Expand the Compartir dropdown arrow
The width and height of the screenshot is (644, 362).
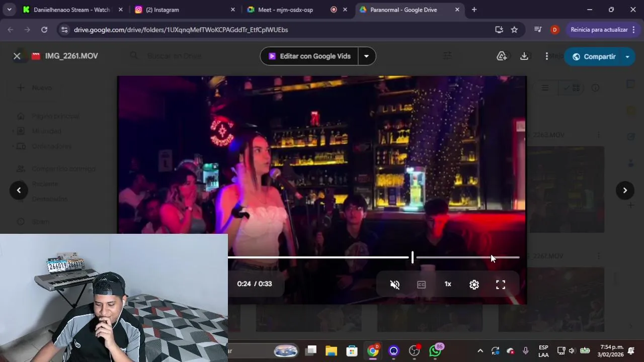point(627,56)
